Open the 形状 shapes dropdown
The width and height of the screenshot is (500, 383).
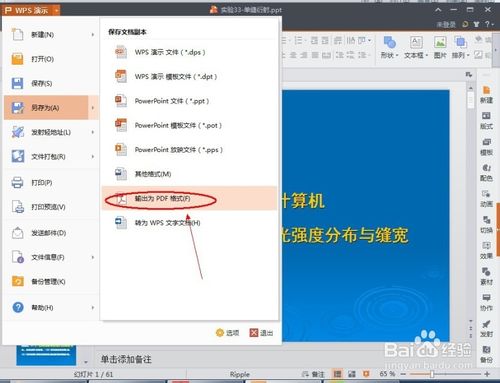pyautogui.click(x=389, y=47)
